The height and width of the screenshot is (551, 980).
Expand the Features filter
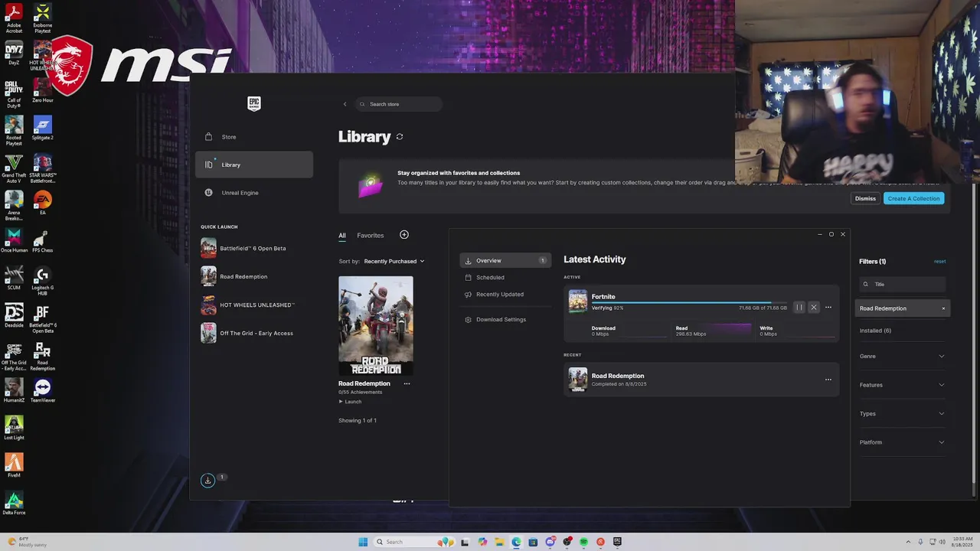902,385
